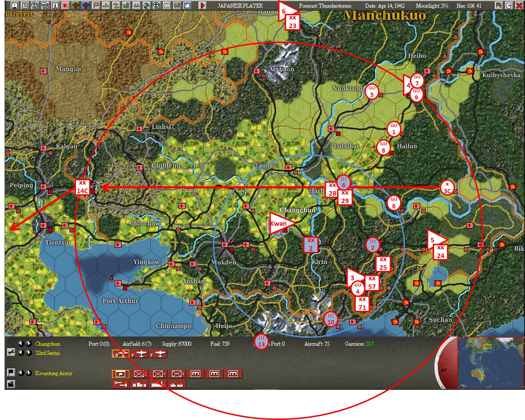Click the orange flag toolbar icon

pyautogui.click(x=96, y=5)
